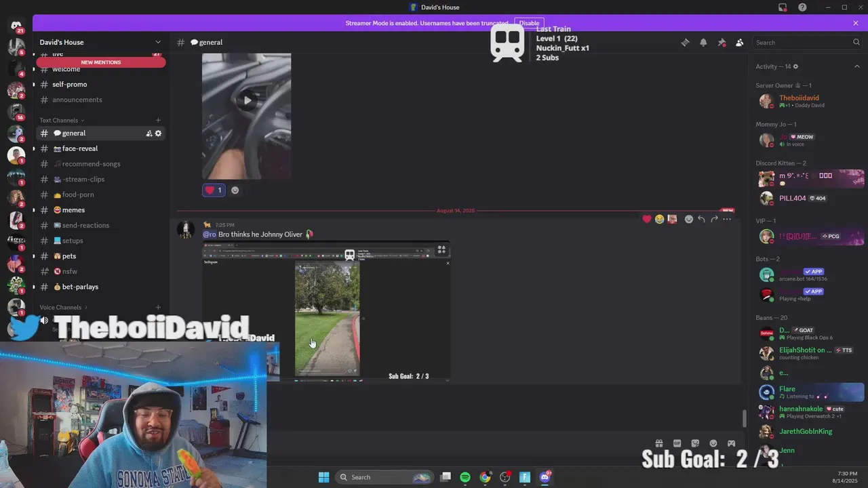Open David's House server dropdown
This screenshot has width=868, height=488.
tap(100, 42)
